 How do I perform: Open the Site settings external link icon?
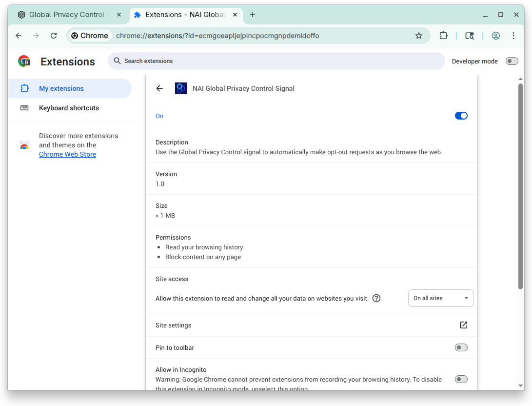[x=463, y=325]
